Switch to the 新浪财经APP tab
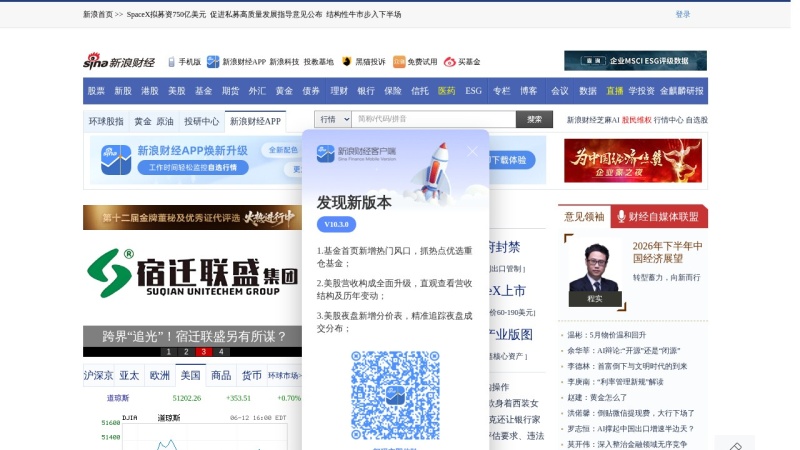Screen dimensions: 800x450 pyautogui.click(x=255, y=121)
